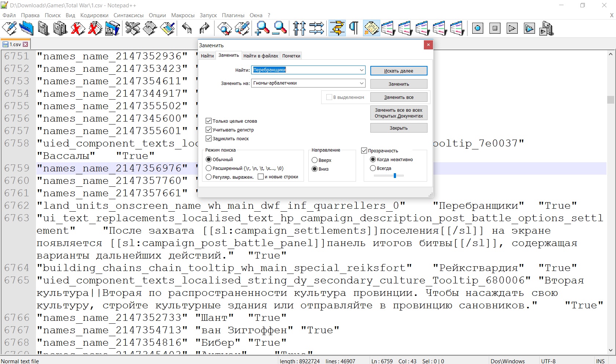Open the 'Макросы' menu
This screenshot has width=616, height=364.
(x=183, y=15)
